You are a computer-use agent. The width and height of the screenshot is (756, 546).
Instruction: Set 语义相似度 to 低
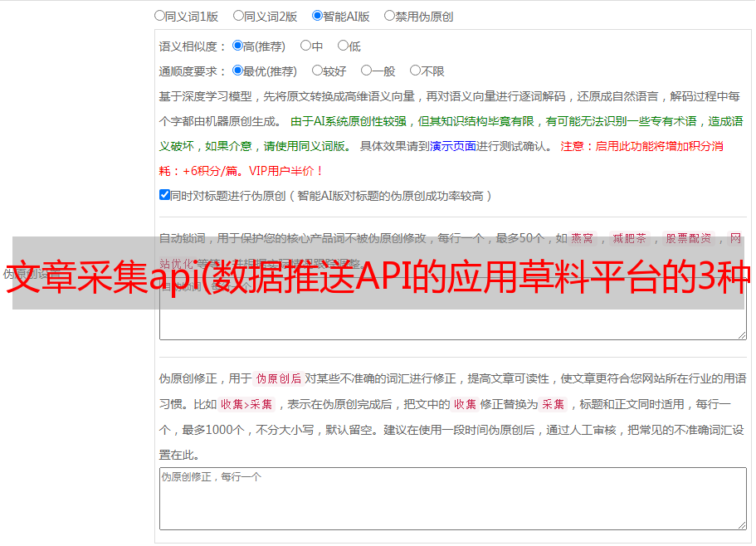click(x=343, y=46)
